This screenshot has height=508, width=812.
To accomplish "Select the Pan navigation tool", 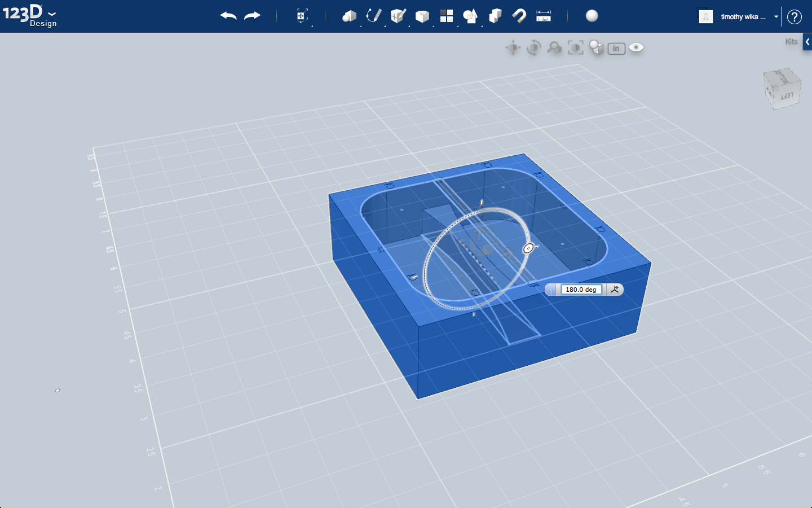I will 513,48.
